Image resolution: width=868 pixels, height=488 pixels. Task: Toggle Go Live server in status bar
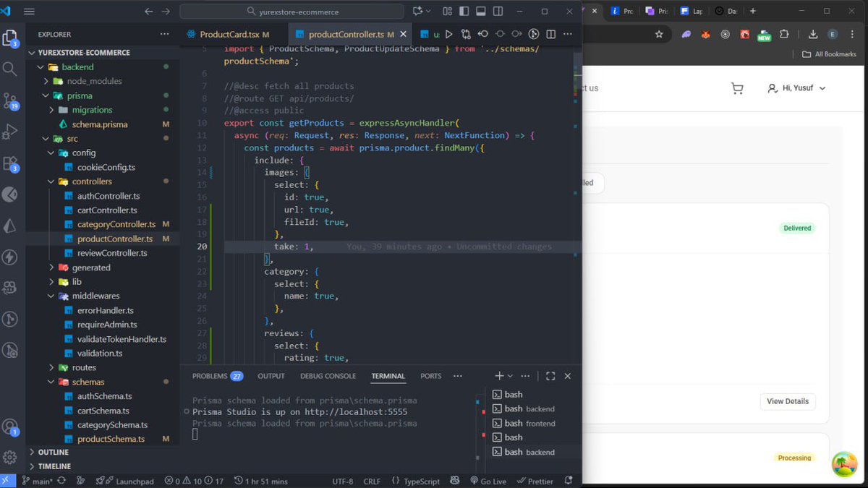(x=488, y=481)
